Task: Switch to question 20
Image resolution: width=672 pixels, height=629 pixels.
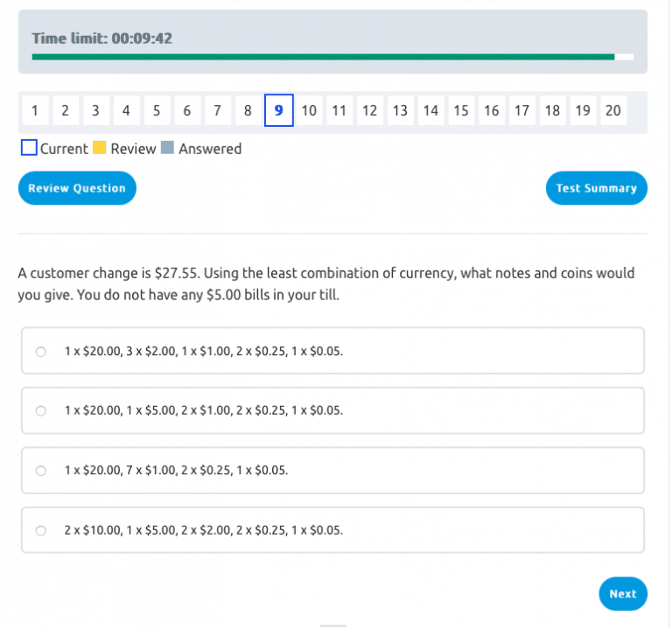Action: 612,111
